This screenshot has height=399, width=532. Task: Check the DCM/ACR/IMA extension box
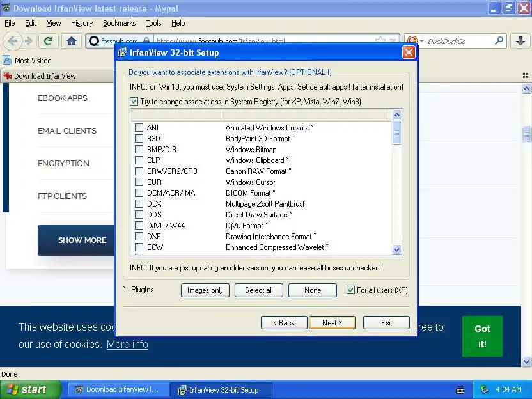tap(139, 192)
